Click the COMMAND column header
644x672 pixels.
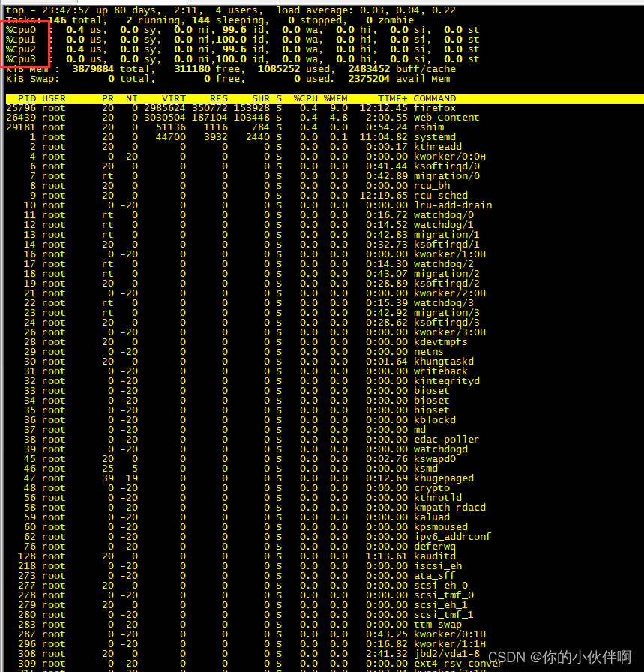click(x=435, y=98)
